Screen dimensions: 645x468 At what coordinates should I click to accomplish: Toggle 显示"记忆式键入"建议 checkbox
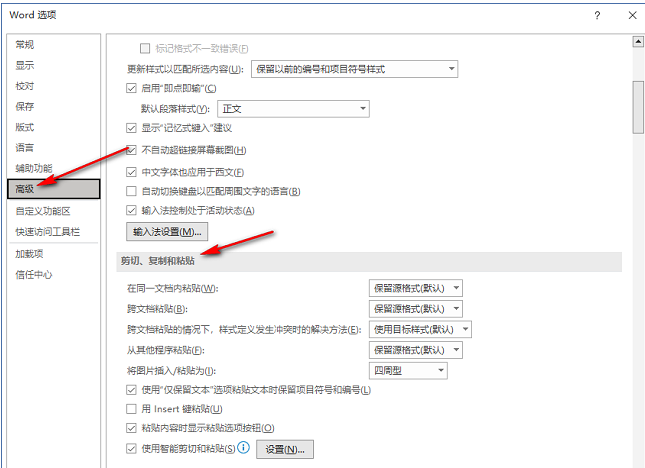pos(131,128)
